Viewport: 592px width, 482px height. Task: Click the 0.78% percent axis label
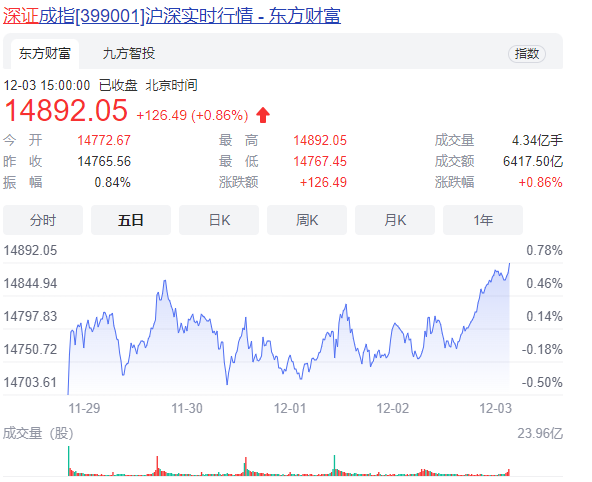(544, 250)
